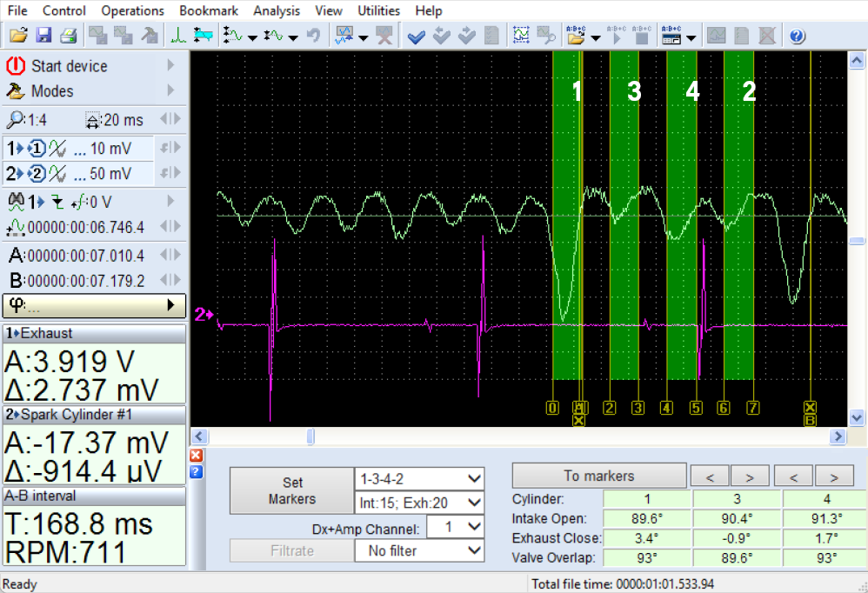Image resolution: width=868 pixels, height=593 pixels.
Task: Click the blue question mark panel icon
Action: tap(196, 472)
